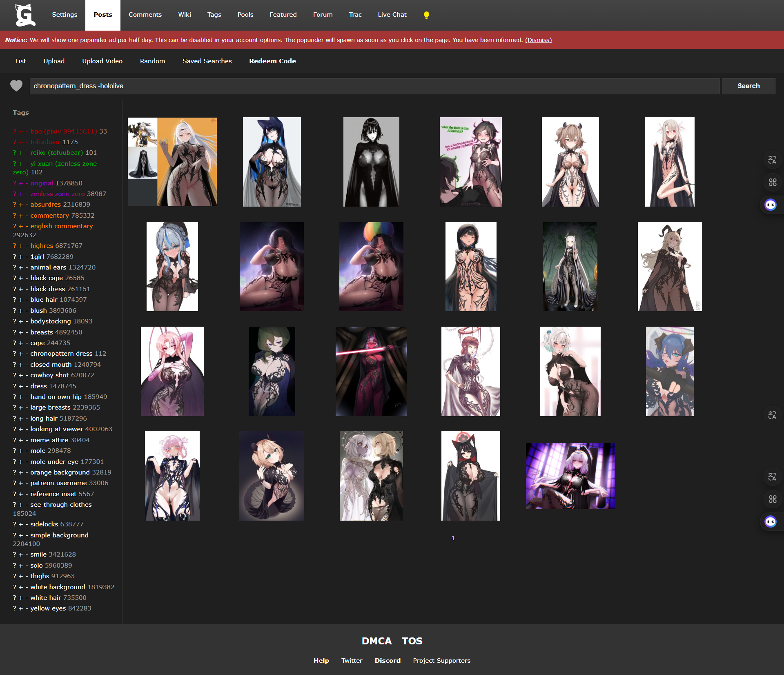Add the tofuubear tag with plus
784x675 pixels.
(21, 142)
